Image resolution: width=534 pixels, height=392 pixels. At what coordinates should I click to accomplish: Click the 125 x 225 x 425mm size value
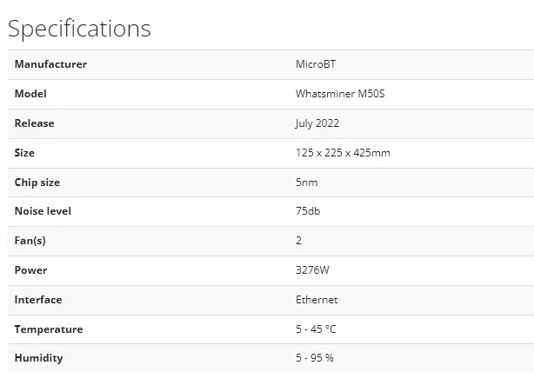coord(343,153)
